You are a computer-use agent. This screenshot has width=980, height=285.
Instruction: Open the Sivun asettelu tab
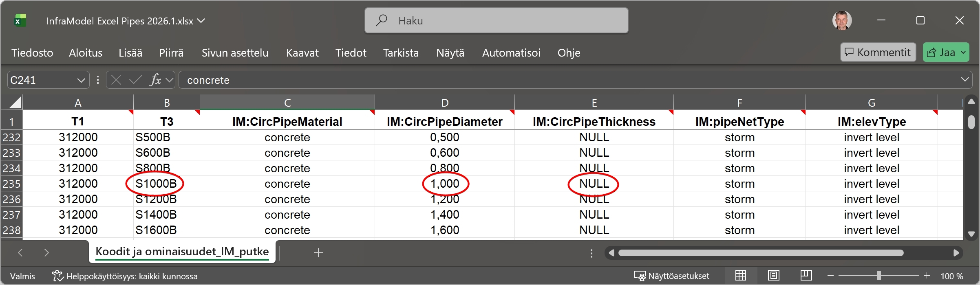[x=235, y=53]
